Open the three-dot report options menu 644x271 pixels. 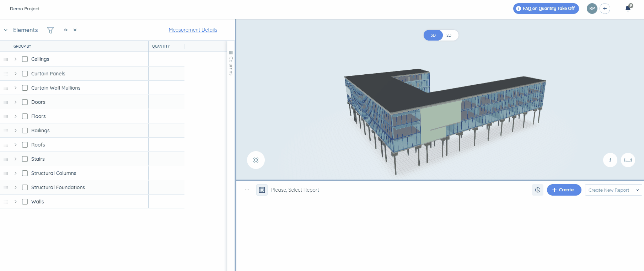tap(247, 190)
